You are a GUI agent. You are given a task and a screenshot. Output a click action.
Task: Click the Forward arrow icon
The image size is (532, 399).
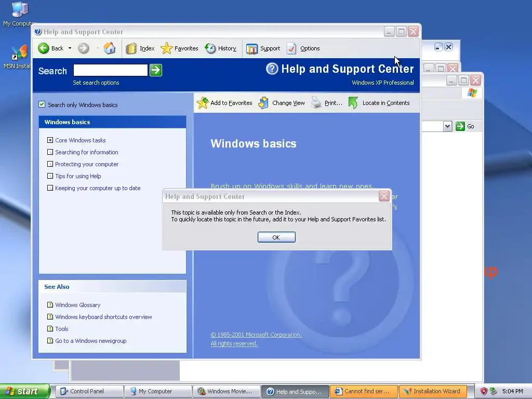point(84,48)
